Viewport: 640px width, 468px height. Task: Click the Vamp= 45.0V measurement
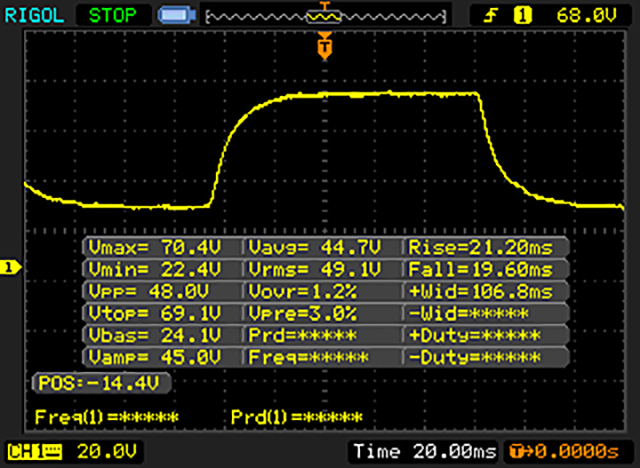pyautogui.click(x=155, y=357)
